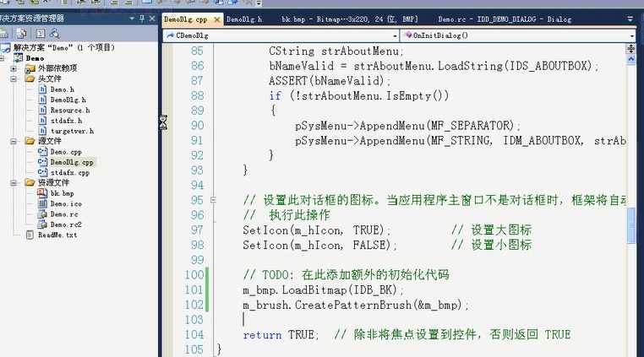Click the bk.bmp bitmap file icon

click(42, 193)
